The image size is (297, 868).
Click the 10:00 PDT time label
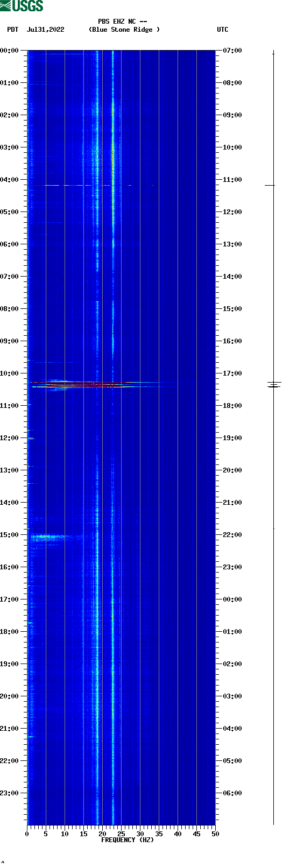[x=9, y=373]
